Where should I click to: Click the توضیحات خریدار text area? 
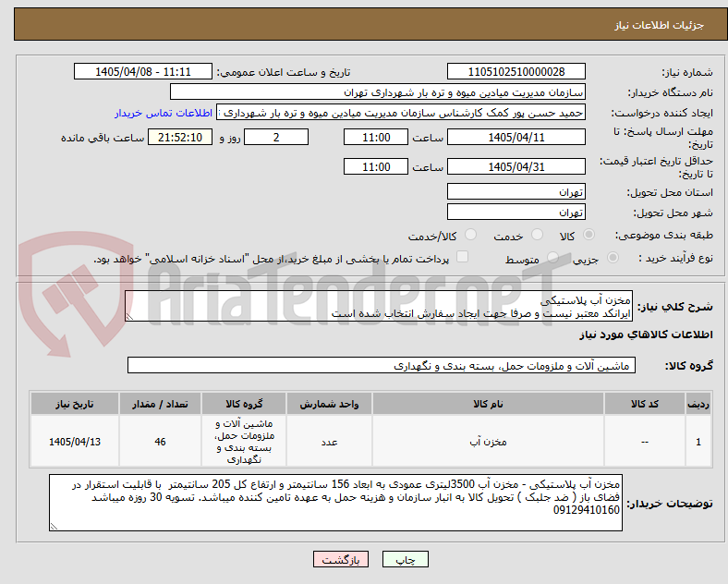[335, 503]
